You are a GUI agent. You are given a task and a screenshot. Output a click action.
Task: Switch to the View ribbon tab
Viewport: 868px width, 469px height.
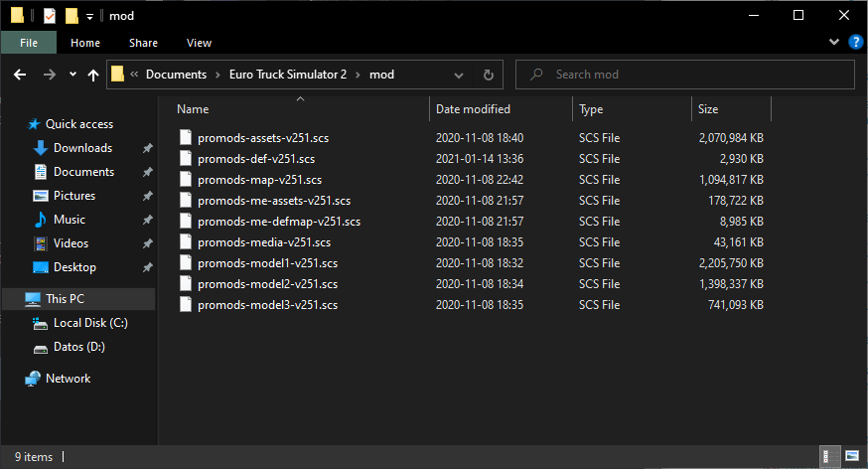(199, 43)
